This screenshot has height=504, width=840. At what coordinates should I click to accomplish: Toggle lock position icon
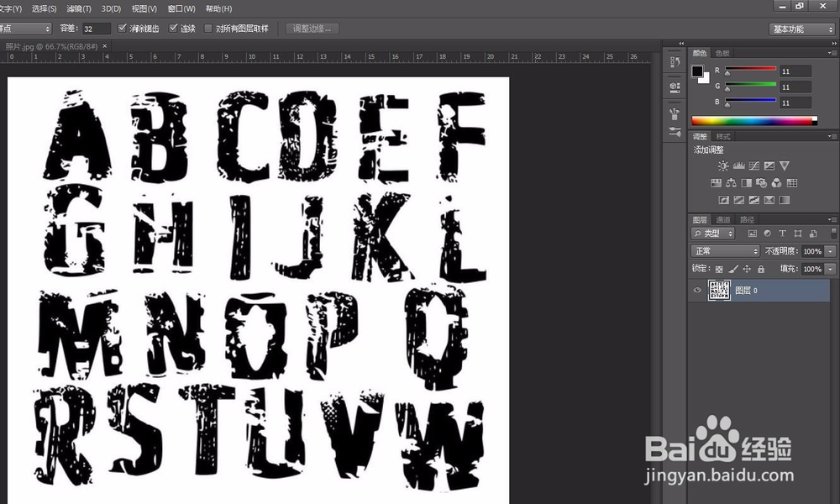pos(747,269)
